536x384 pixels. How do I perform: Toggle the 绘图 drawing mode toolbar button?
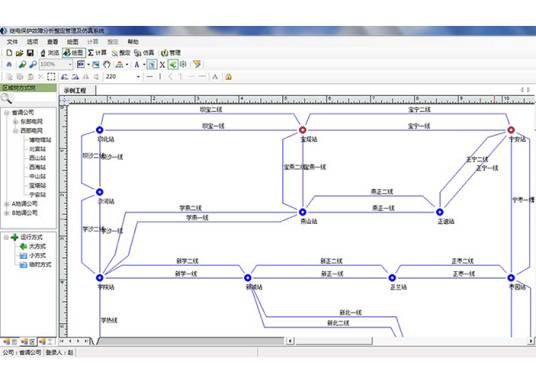coord(73,53)
